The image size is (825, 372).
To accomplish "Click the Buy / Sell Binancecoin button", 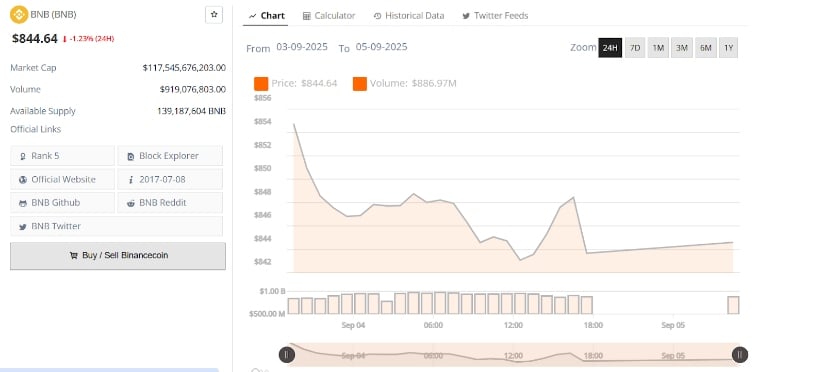I will tap(118, 256).
